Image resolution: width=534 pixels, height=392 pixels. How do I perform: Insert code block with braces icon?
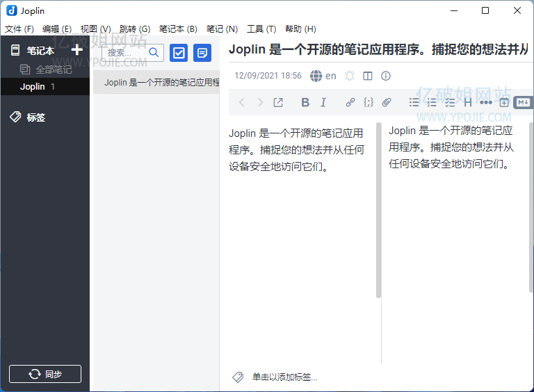369,102
